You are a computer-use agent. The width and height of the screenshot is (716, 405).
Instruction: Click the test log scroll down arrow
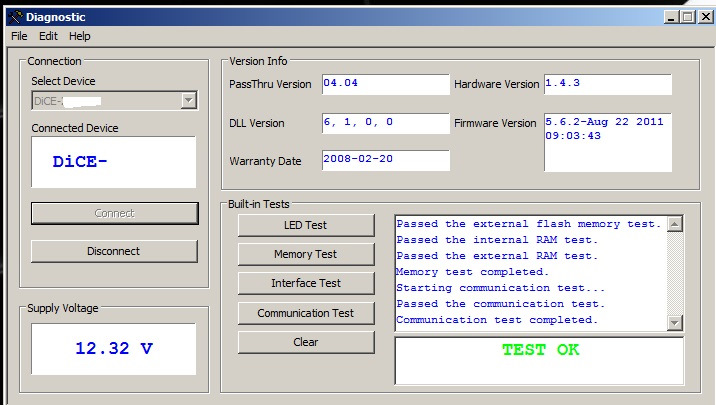pyautogui.click(x=674, y=322)
